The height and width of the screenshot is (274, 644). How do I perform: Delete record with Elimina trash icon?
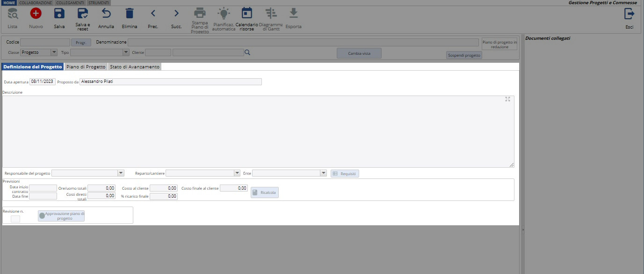tap(130, 14)
